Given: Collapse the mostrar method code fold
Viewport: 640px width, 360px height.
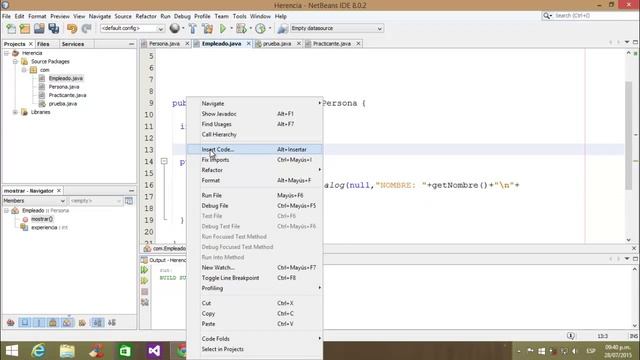Looking at the screenshot, I should point(164,161).
